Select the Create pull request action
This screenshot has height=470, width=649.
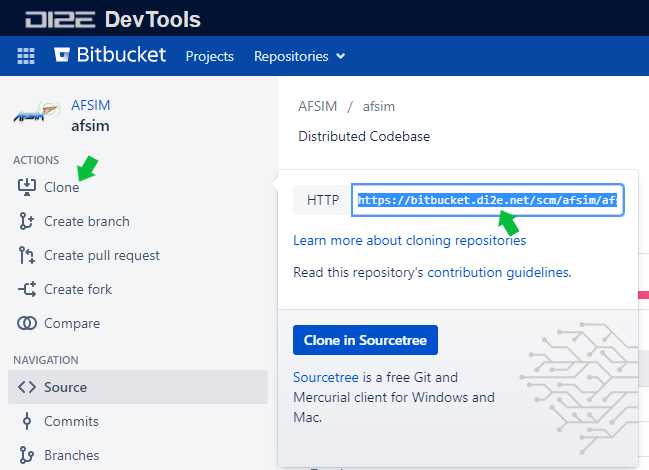[102, 255]
